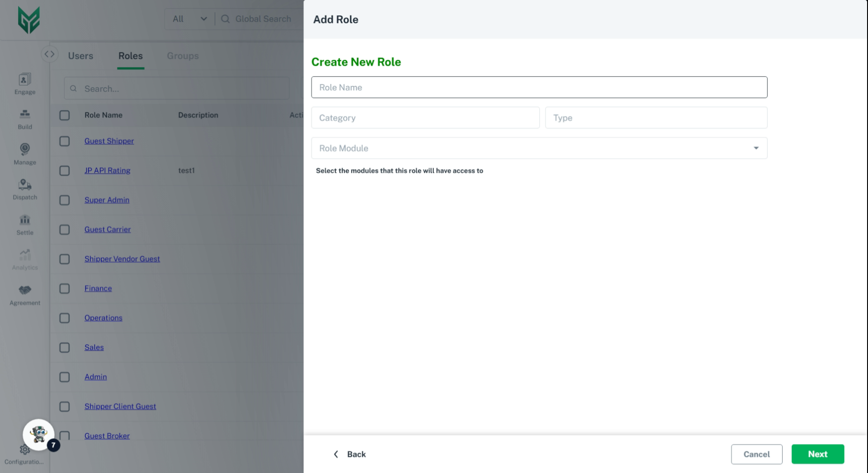The image size is (868, 473).
Task: Click the robot chat assistant bubble
Action: click(x=39, y=435)
